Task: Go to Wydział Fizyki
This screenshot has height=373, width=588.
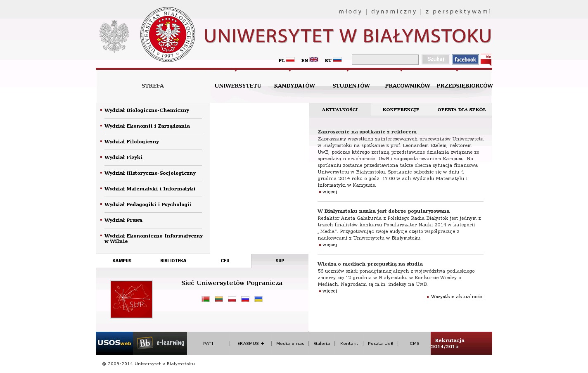Action: 123,157
